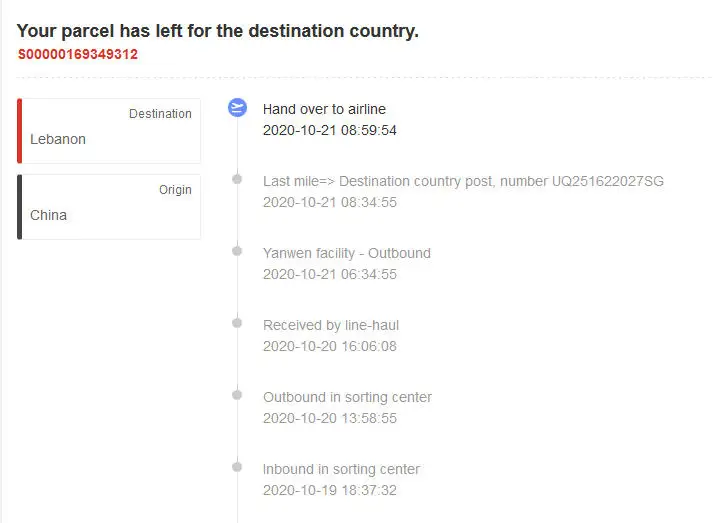714x523 pixels.
Task: Click the 2020-10-21 08:59:54 timestamp
Action: click(x=329, y=130)
